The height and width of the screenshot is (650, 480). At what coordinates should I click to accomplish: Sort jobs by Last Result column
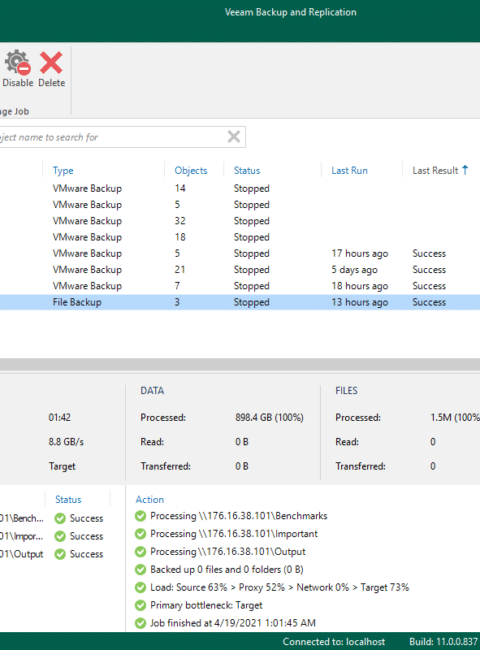pyautogui.click(x=435, y=170)
